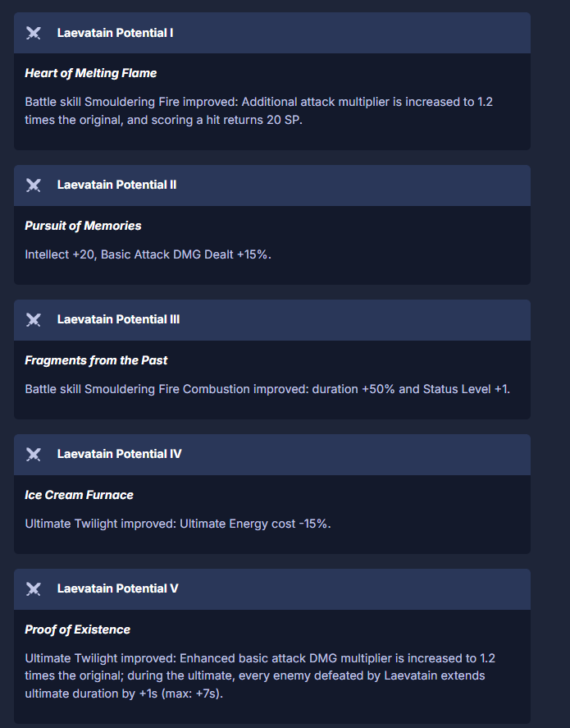
Task: Click the Ultimate Energy cost -15% text
Action: (x=178, y=524)
